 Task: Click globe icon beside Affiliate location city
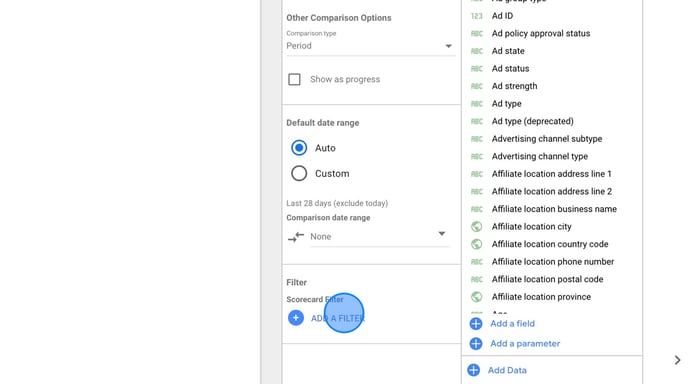coord(477,226)
